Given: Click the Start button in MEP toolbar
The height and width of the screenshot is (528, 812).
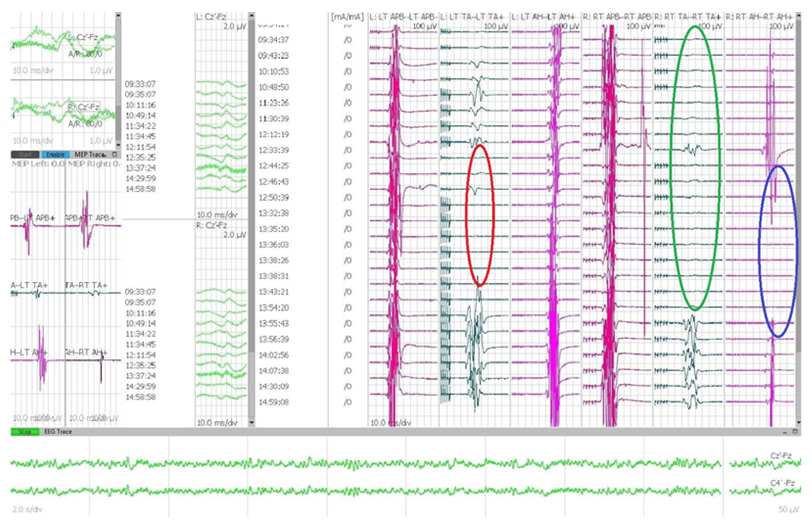Looking at the screenshot, I should tap(25, 155).
